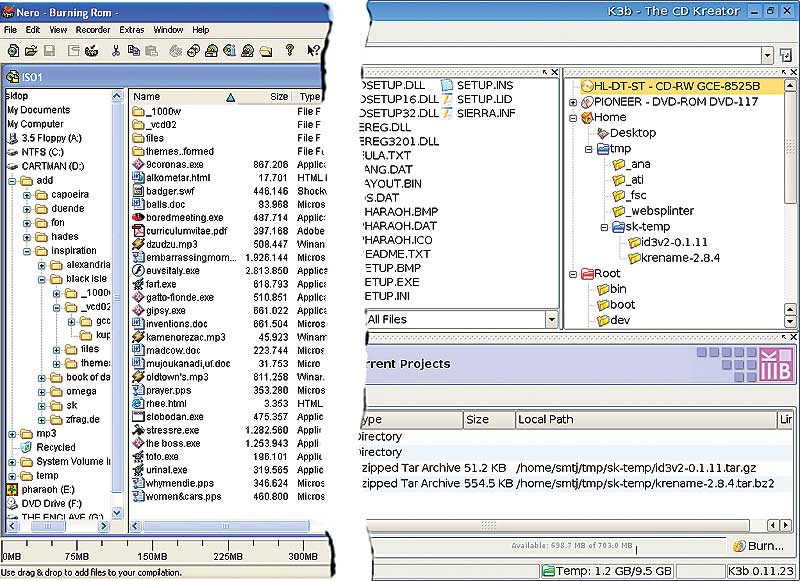This screenshot has height=581, width=800.
Task: Select the _websplinter folder in K3b tree
Action: point(662,211)
